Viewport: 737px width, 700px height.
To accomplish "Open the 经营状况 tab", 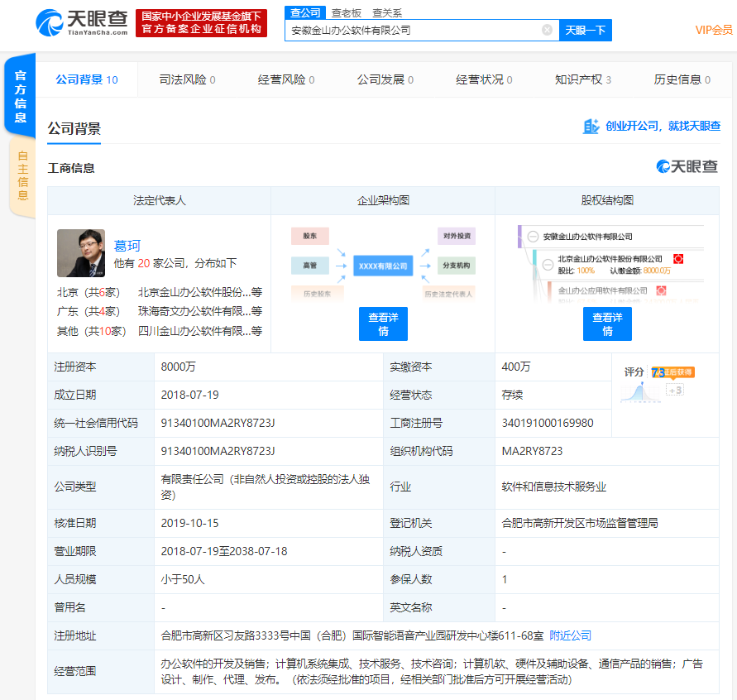I will (484, 79).
